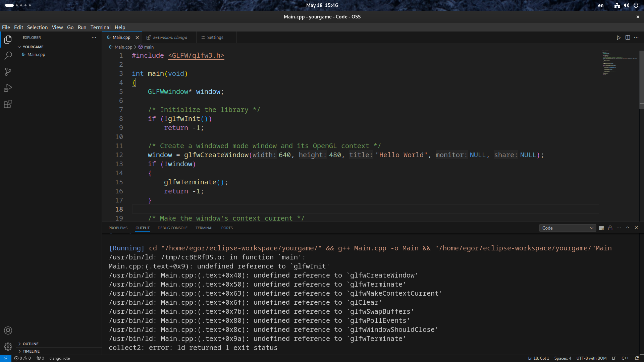This screenshot has height=362, width=644.
Task: Select the output channel Code dropdown
Action: point(568,228)
